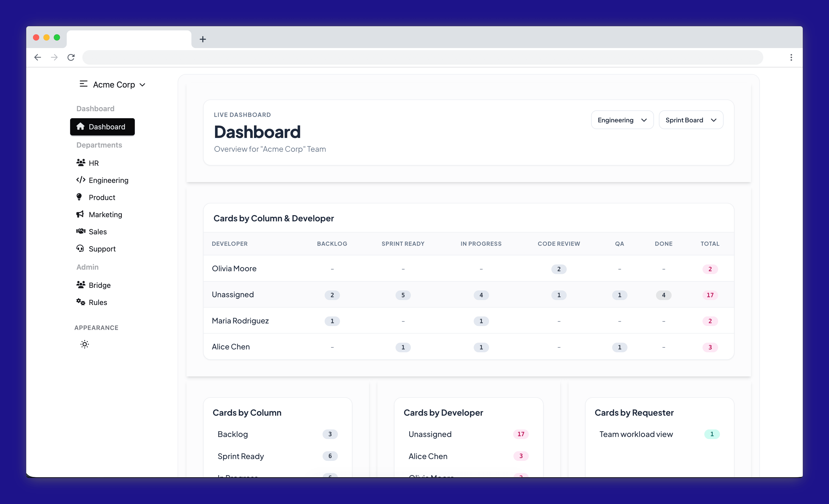Select the Engineering code icon in sidebar
The height and width of the screenshot is (504, 829).
(x=81, y=180)
